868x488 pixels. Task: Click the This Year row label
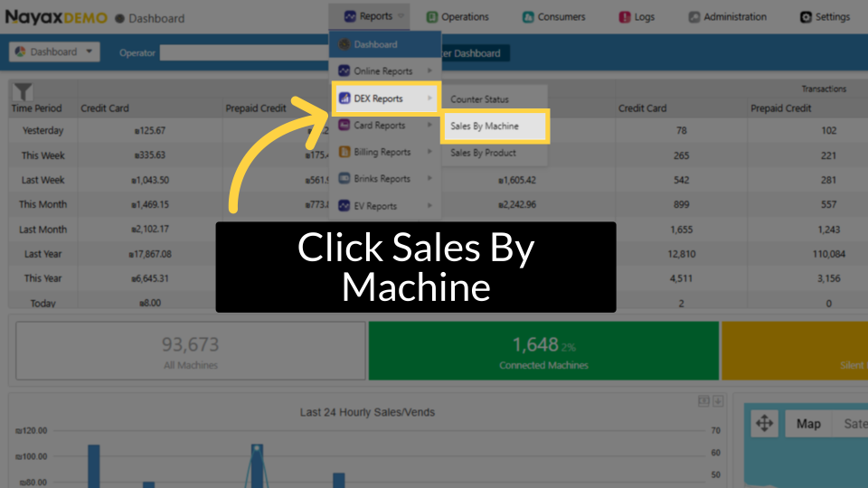click(42, 278)
